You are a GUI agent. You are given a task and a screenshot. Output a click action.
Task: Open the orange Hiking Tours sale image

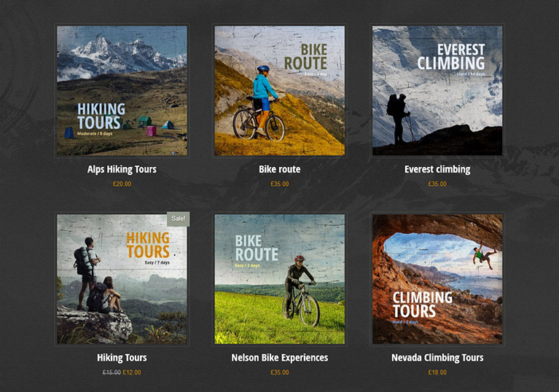122,279
